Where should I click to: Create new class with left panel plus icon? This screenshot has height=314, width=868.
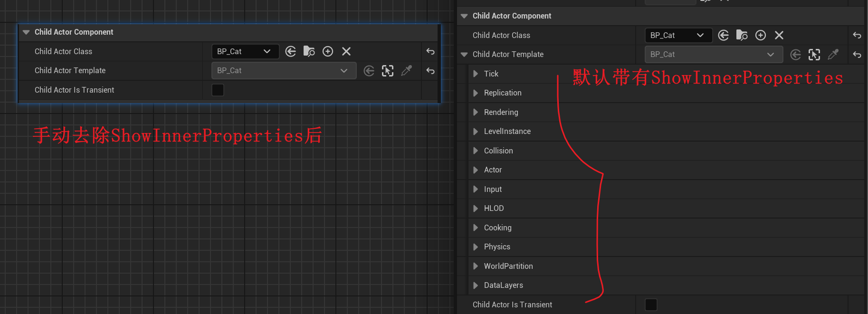328,51
